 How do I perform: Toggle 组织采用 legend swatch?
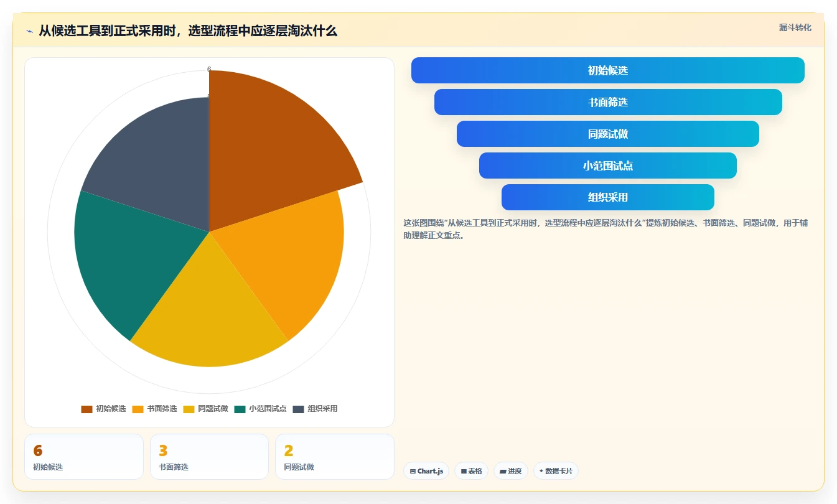(x=298, y=409)
